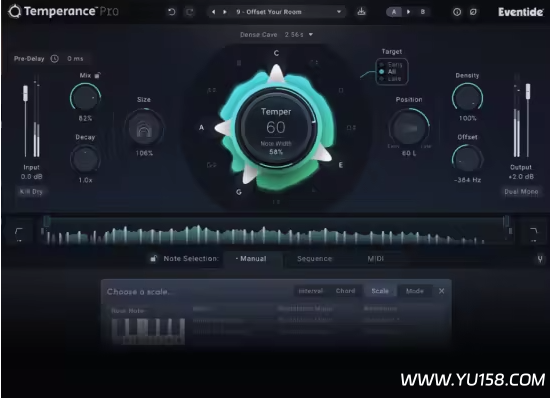Go to next preset arrow
Viewport: 550px width, 398px height.
click(225, 12)
